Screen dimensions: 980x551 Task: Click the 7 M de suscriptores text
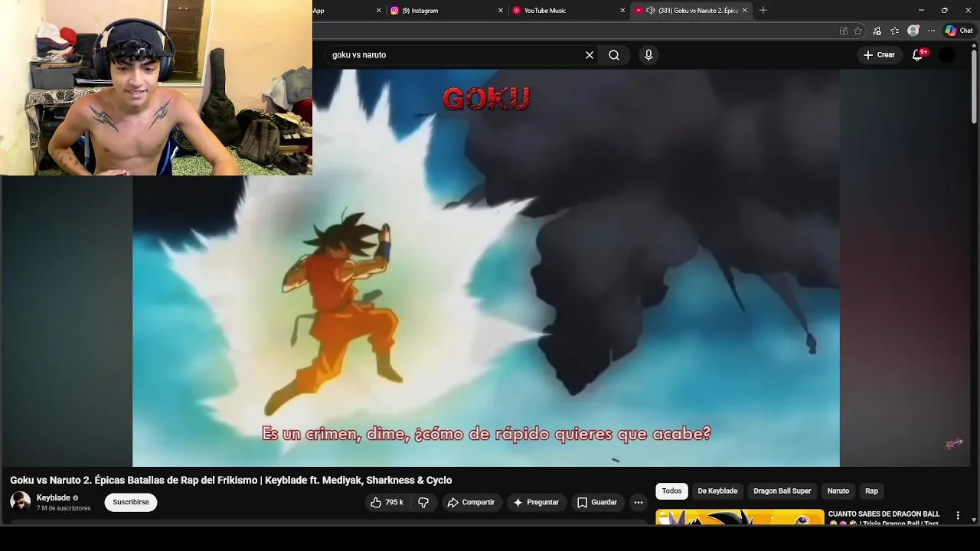point(64,508)
